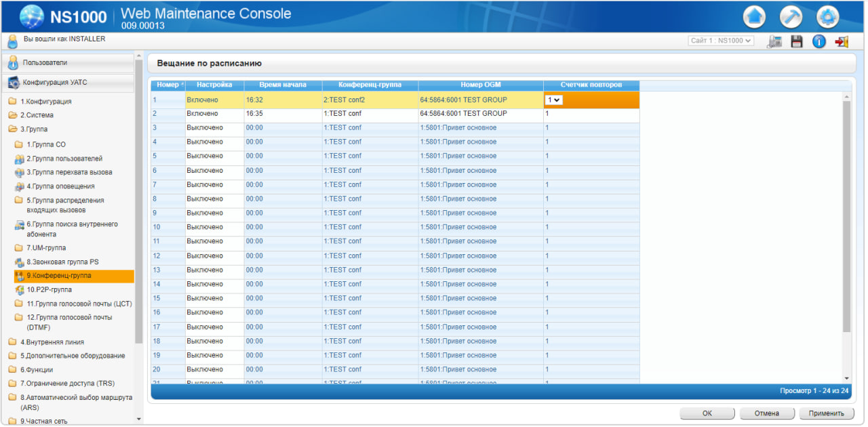Click 00:00 time cell in row 20
The image size is (868, 427).
282,370
